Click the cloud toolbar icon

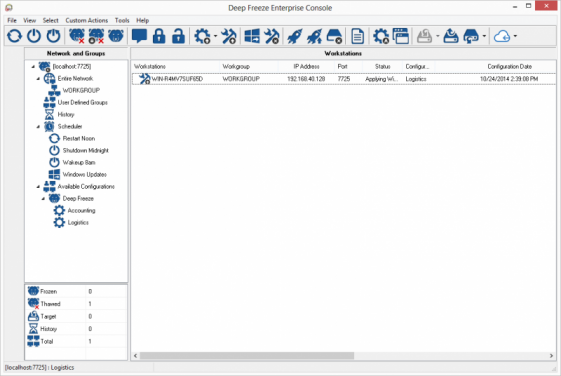point(502,36)
